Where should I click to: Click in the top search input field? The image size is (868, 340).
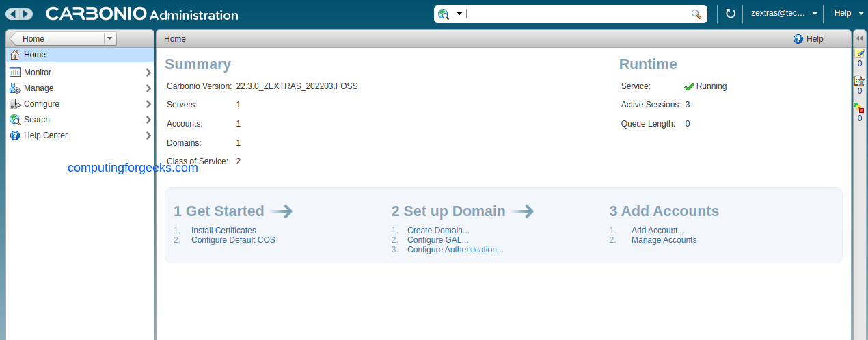pyautogui.click(x=577, y=14)
